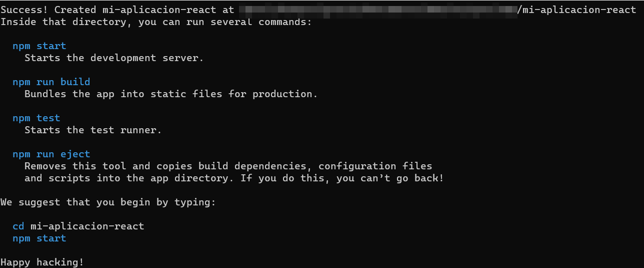Click '/mi-aplicacion-react' at end of path
644x268 pixels.
(577, 10)
